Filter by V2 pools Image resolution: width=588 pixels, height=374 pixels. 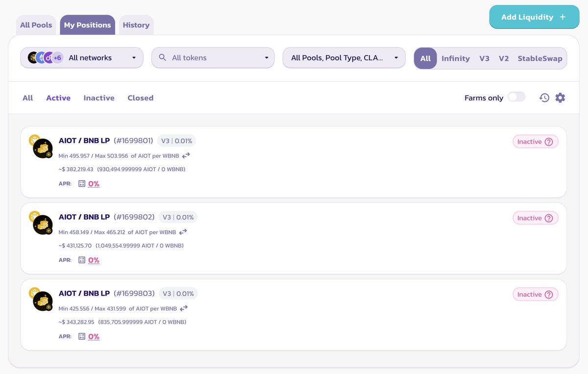[x=504, y=58]
